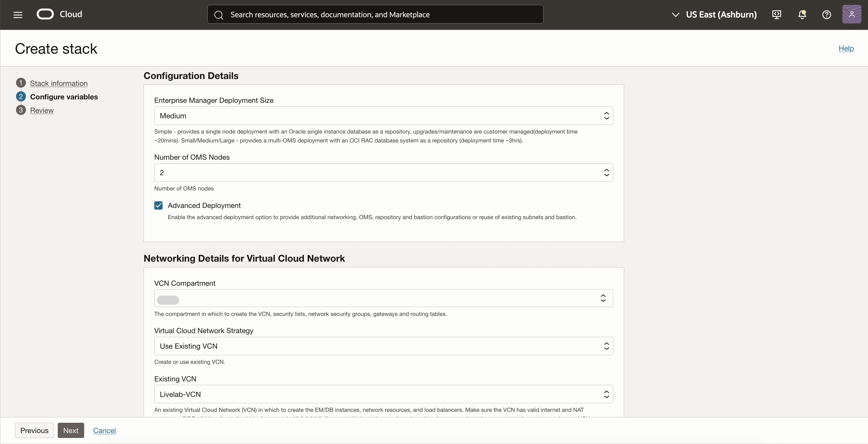Expand Enterprise Manager Deployment Size dropdown
The width and height of the screenshot is (868, 444).
[383, 116]
